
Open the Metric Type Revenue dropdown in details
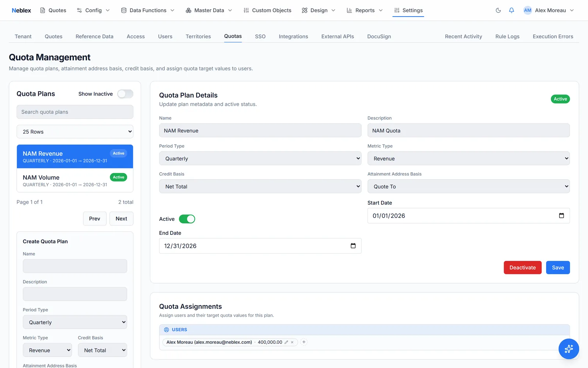coord(469,159)
